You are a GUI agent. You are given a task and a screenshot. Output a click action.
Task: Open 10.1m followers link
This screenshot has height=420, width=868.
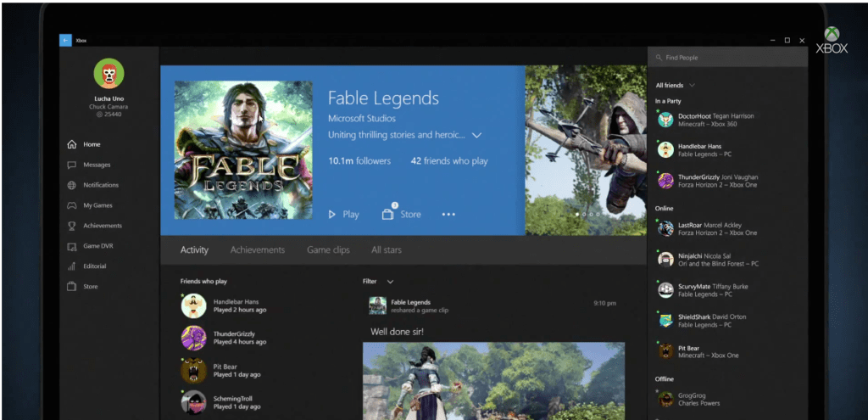tap(359, 161)
